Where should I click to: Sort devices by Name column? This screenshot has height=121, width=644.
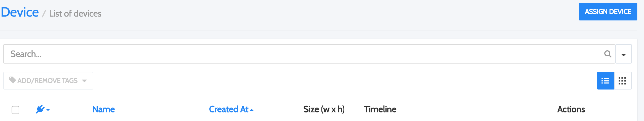[x=103, y=109]
